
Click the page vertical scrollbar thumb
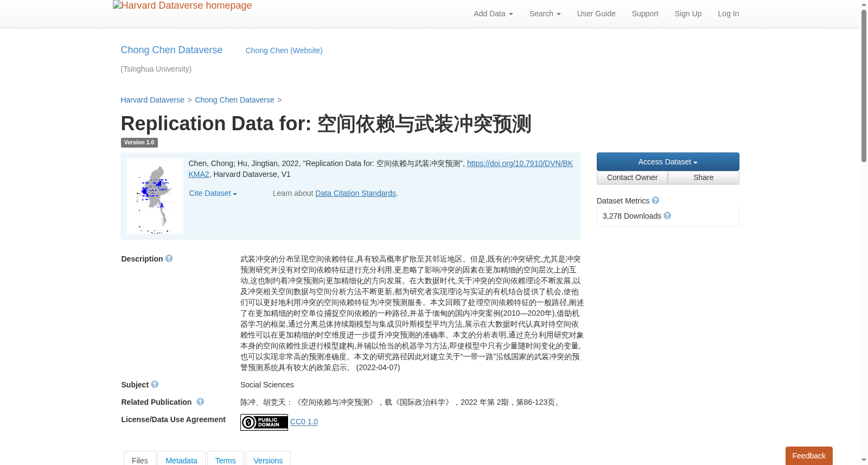(x=864, y=86)
